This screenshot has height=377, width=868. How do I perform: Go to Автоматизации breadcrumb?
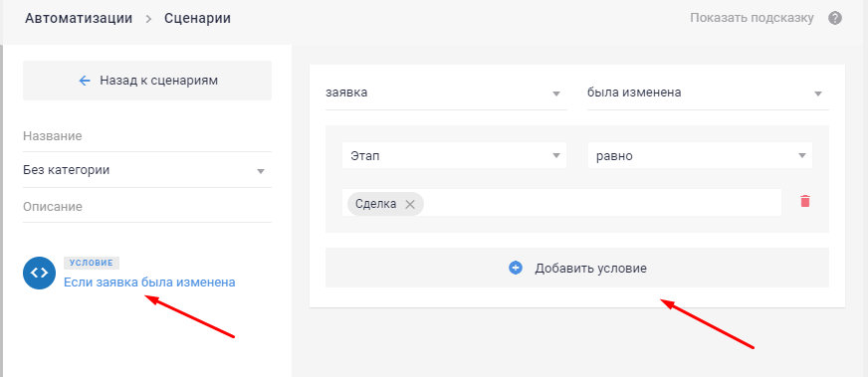pyautogui.click(x=79, y=18)
